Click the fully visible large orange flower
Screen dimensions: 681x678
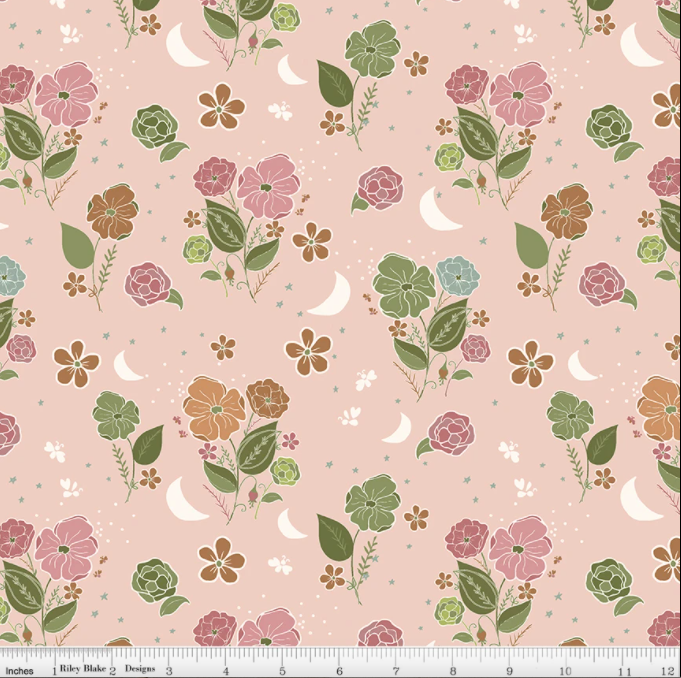coord(213,408)
